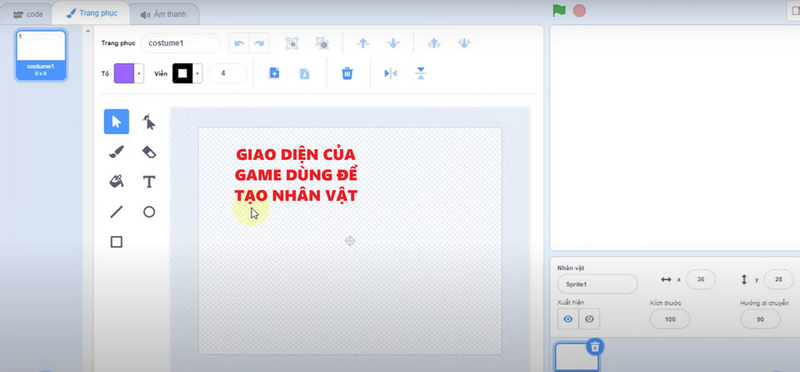This screenshot has height=372, width=800.
Task: Click the Flip vertical icon
Action: [420, 73]
